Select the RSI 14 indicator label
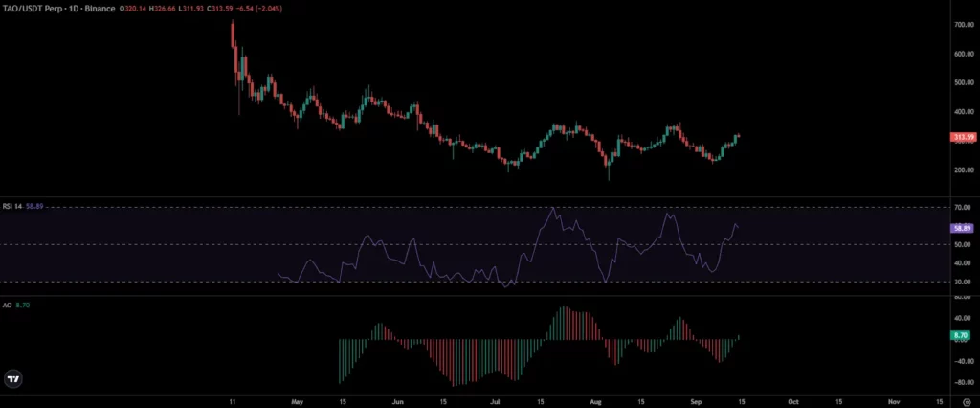This screenshot has width=980, height=408. [12, 206]
